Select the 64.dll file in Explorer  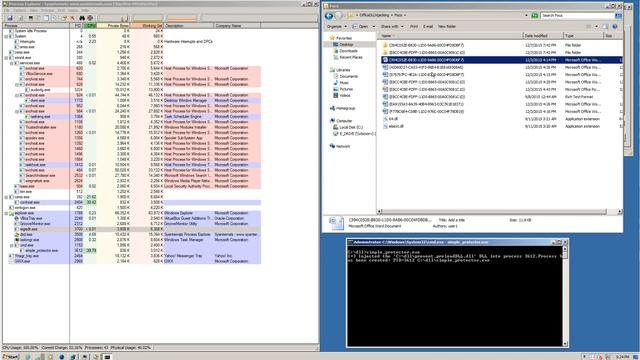click(x=502, y=119)
